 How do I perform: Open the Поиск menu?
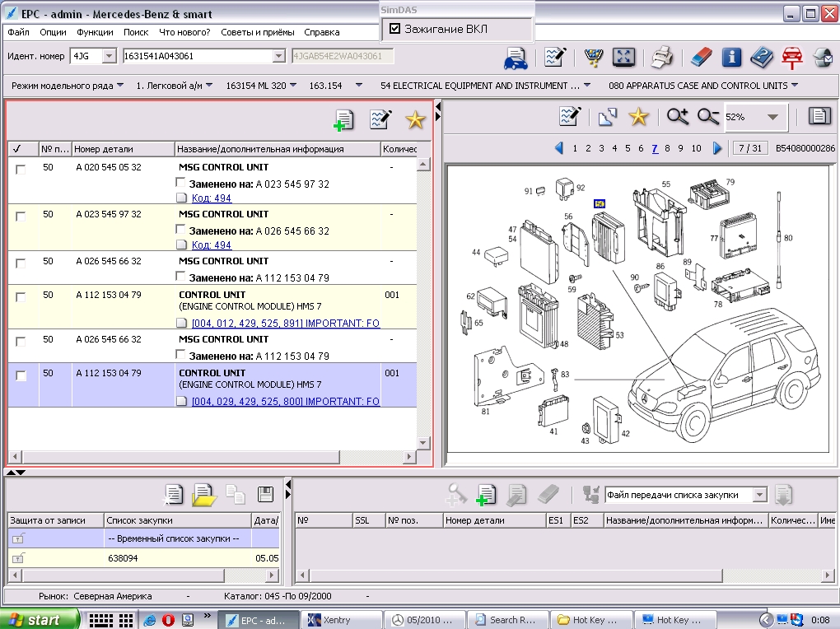136,32
